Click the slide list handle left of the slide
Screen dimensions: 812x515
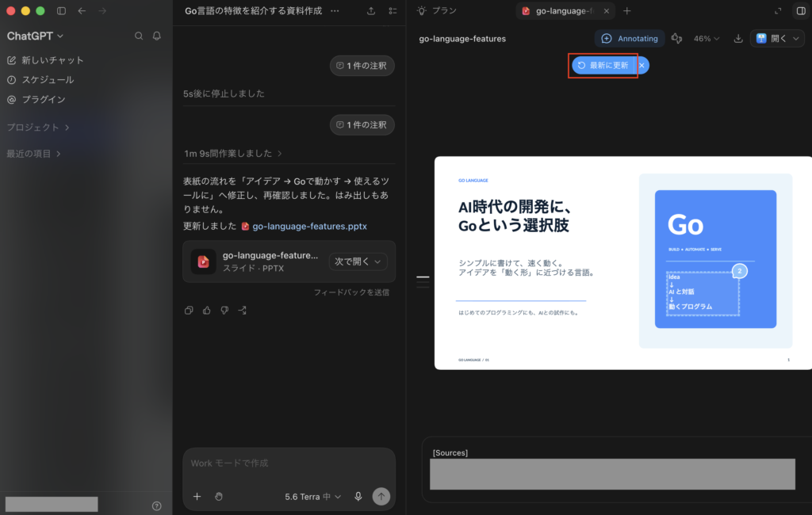[423, 281]
